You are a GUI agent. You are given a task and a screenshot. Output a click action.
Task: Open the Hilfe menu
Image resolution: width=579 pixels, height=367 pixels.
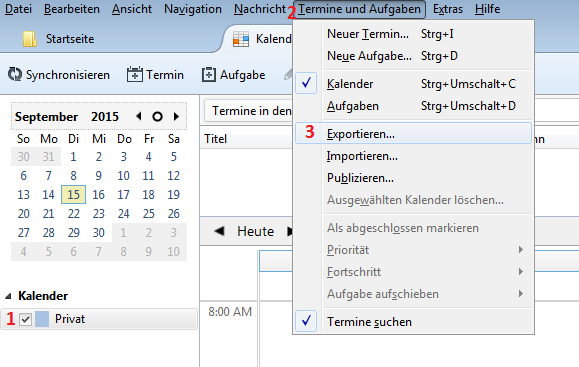(487, 9)
